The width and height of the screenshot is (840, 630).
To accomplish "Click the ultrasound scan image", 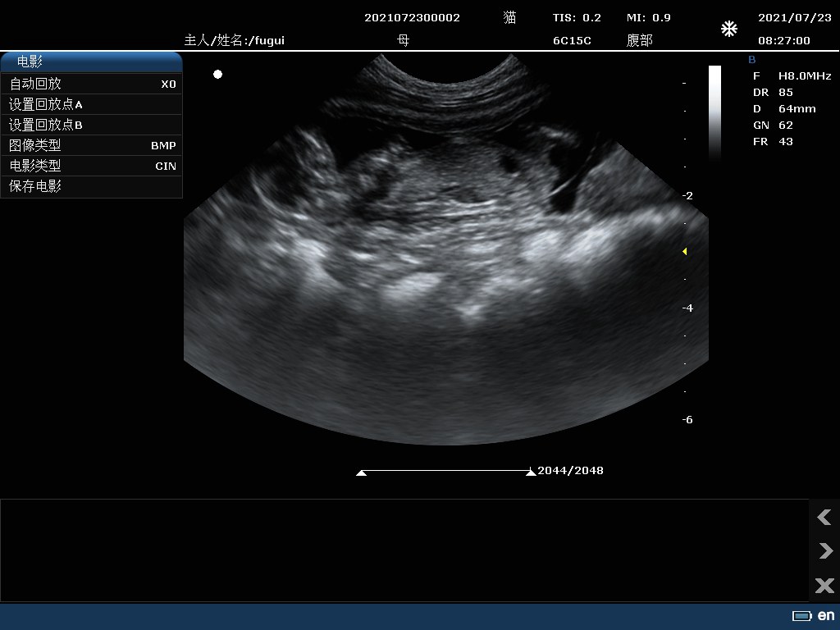I will click(445, 249).
